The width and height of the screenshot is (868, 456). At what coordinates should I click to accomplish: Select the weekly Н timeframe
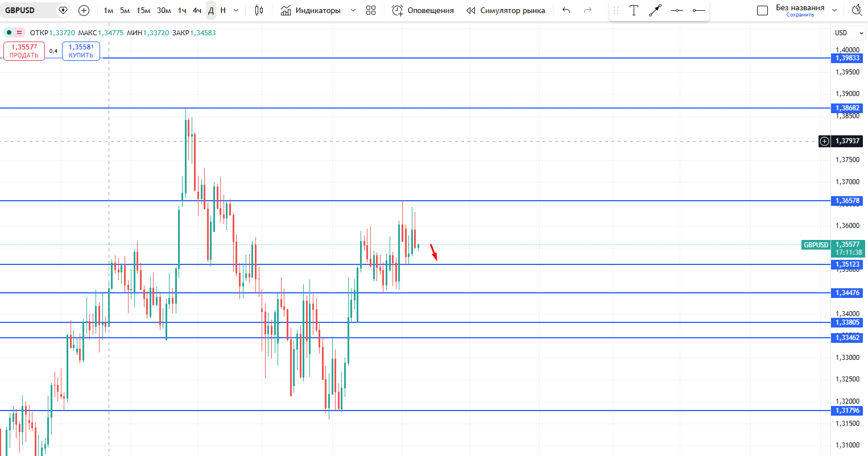point(223,10)
